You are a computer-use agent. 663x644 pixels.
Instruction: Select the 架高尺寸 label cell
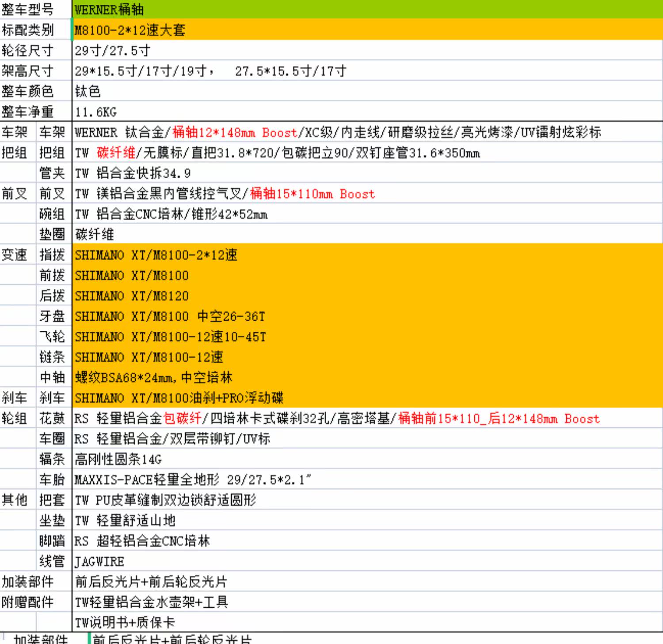(36, 70)
